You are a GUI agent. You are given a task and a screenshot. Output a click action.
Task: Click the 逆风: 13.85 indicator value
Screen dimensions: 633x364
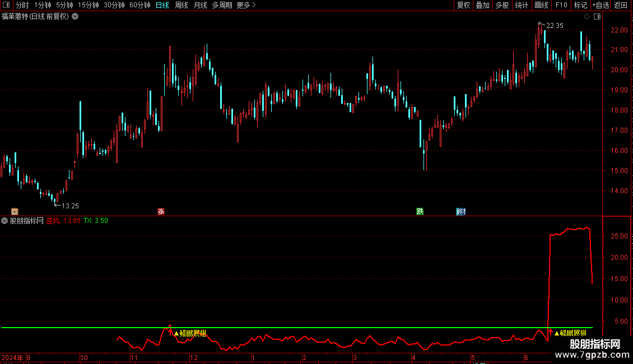coord(63,221)
